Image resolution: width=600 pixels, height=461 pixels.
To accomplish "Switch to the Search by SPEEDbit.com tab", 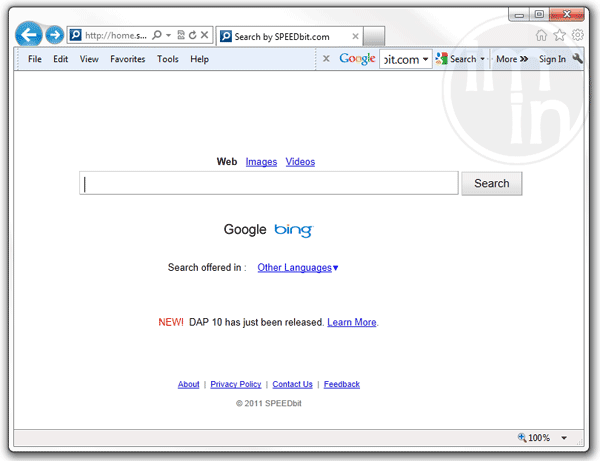I will [x=285, y=36].
